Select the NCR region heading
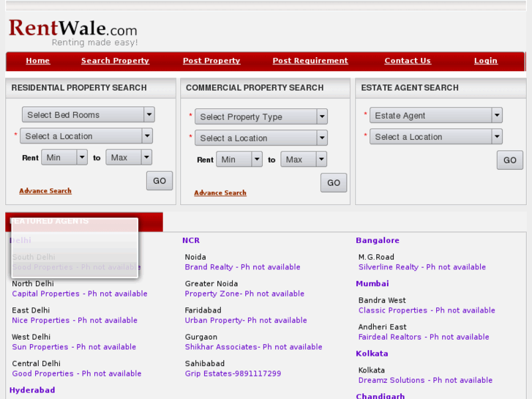This screenshot has height=399, width=532. (x=191, y=240)
